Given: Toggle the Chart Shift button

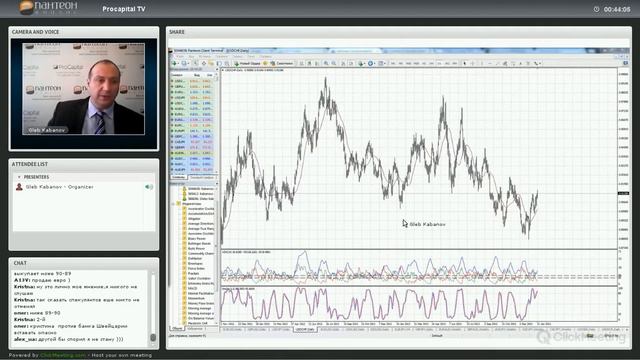Looking at the screenshot, I should coord(351,63).
